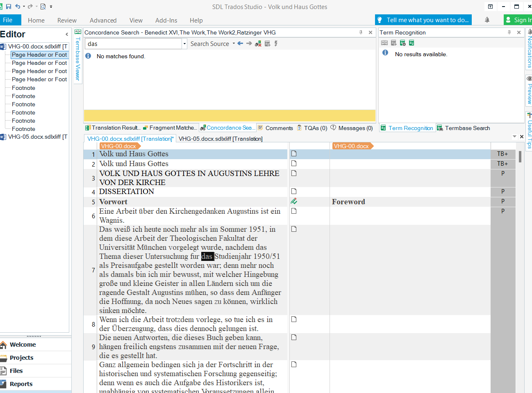Screen dimensions: 532x393
Task: Click the concordance delete translation unit icon
Action: [258, 43]
